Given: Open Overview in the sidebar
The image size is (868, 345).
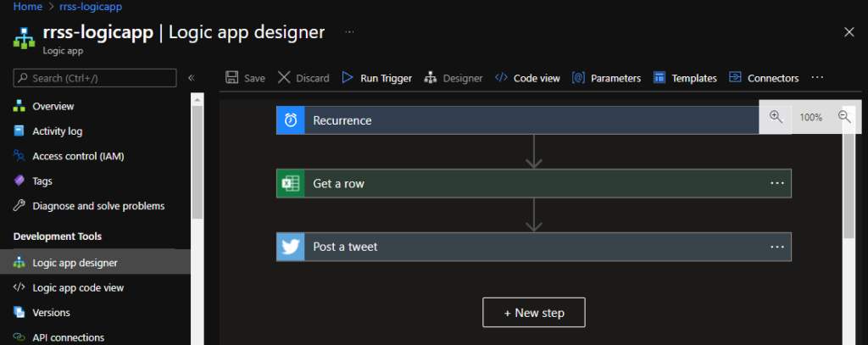Looking at the screenshot, I should pos(53,106).
